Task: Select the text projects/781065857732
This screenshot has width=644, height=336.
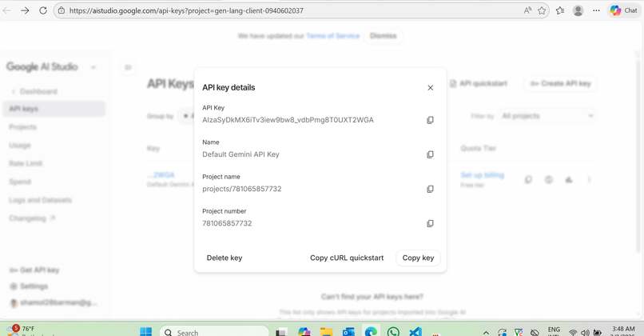Action: [x=242, y=189]
